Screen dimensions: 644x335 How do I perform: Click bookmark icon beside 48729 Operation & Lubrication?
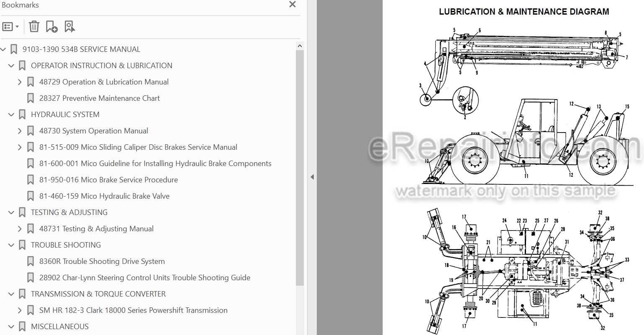tap(30, 82)
